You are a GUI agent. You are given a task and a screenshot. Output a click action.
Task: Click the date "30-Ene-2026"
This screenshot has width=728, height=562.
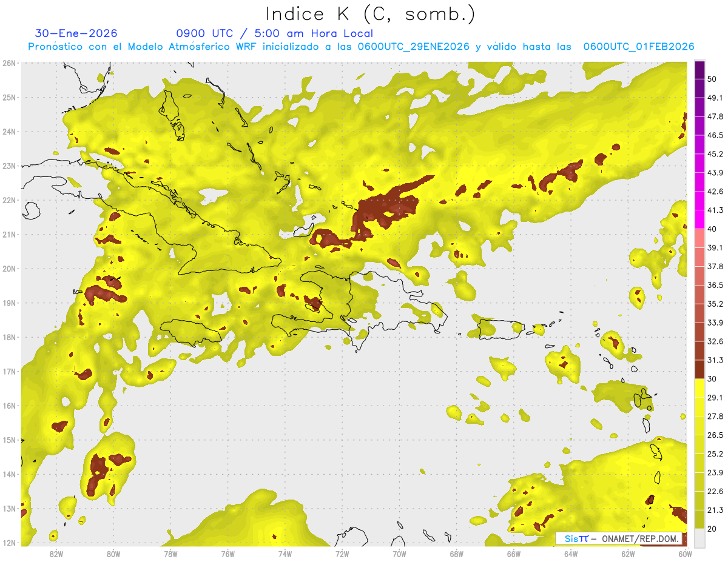point(76,33)
